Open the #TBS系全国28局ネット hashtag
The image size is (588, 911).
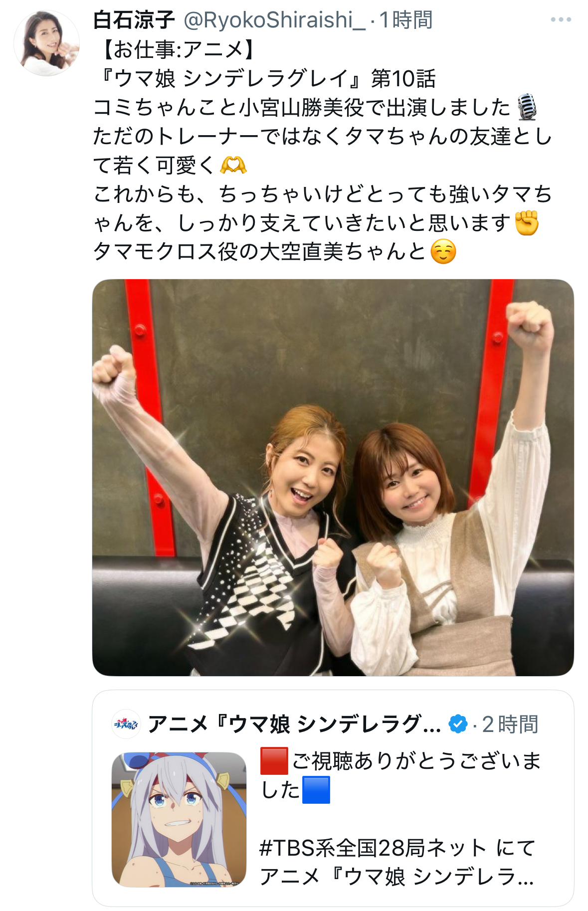coord(373,848)
